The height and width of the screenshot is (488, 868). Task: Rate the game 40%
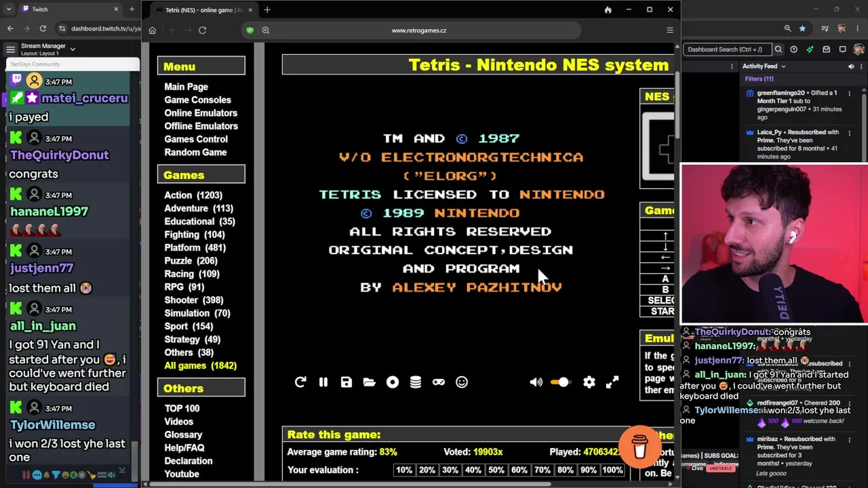pyautogui.click(x=473, y=470)
